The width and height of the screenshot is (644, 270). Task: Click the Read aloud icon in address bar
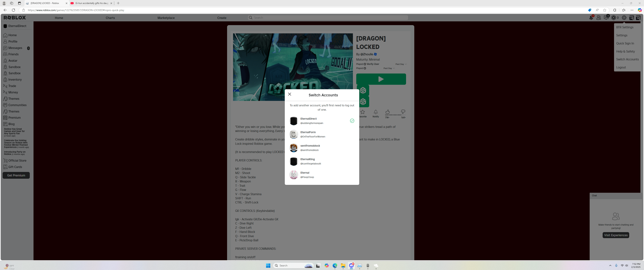point(597,10)
